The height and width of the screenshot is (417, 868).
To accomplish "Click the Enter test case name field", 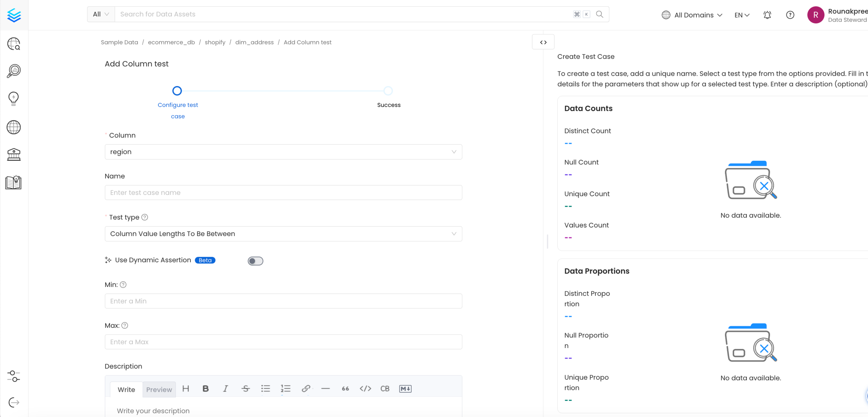I will point(283,192).
